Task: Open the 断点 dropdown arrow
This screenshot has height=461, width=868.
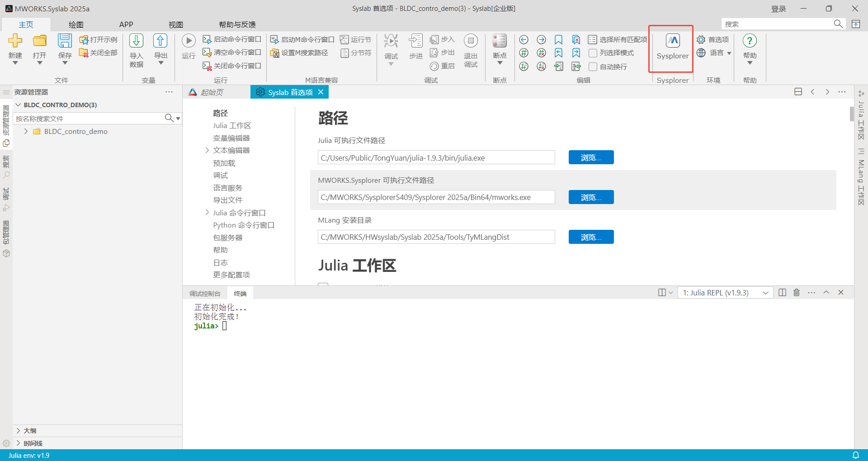Action: 500,63
